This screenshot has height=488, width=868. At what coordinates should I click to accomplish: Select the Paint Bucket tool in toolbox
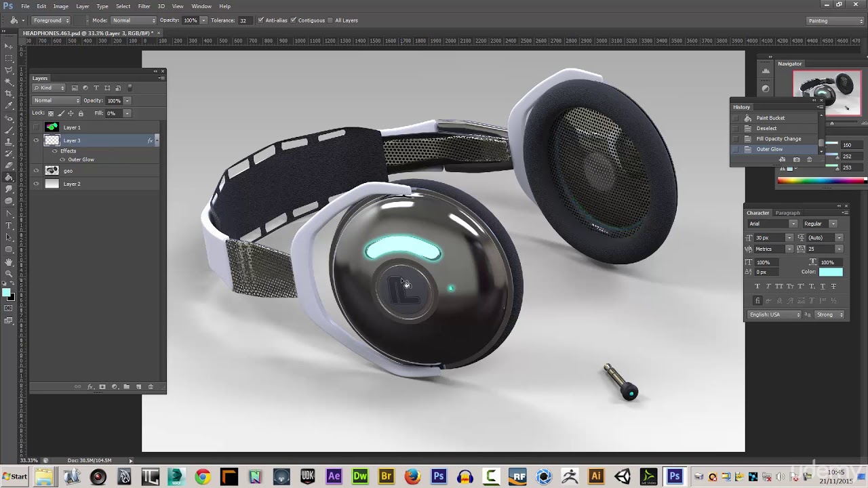pos(9,177)
